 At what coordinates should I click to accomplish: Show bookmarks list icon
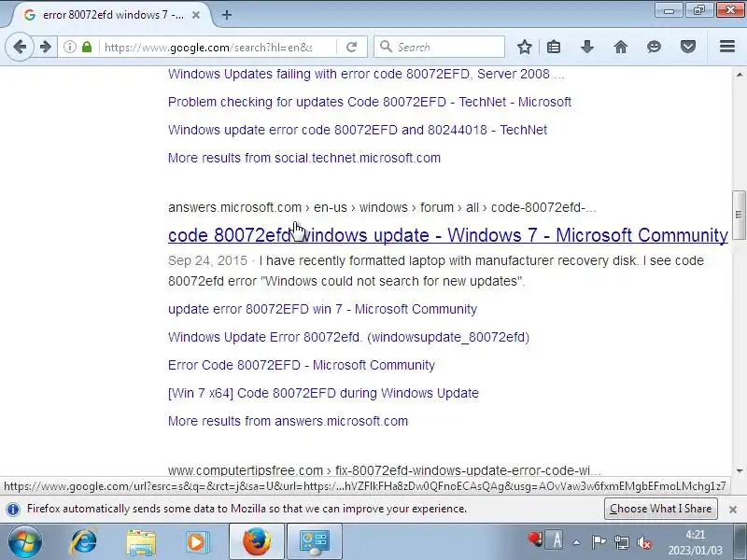(554, 47)
